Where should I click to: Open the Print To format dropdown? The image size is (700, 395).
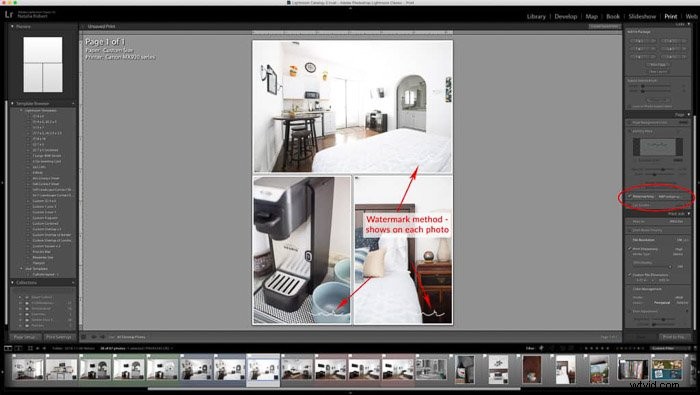(x=676, y=221)
